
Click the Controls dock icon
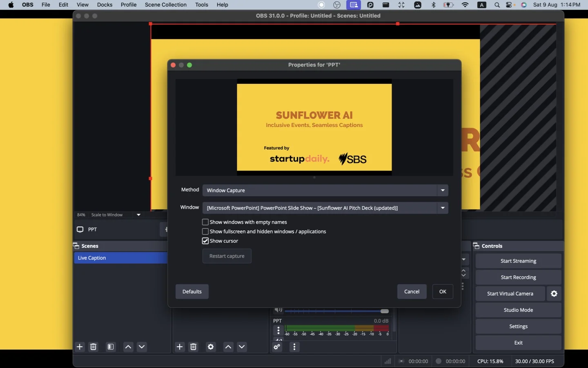click(476, 246)
